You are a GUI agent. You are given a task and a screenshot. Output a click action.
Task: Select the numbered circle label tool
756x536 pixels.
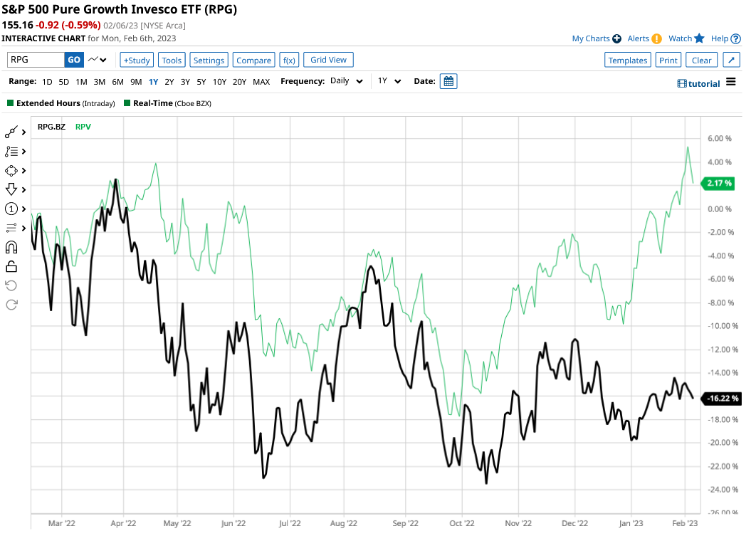point(11,209)
